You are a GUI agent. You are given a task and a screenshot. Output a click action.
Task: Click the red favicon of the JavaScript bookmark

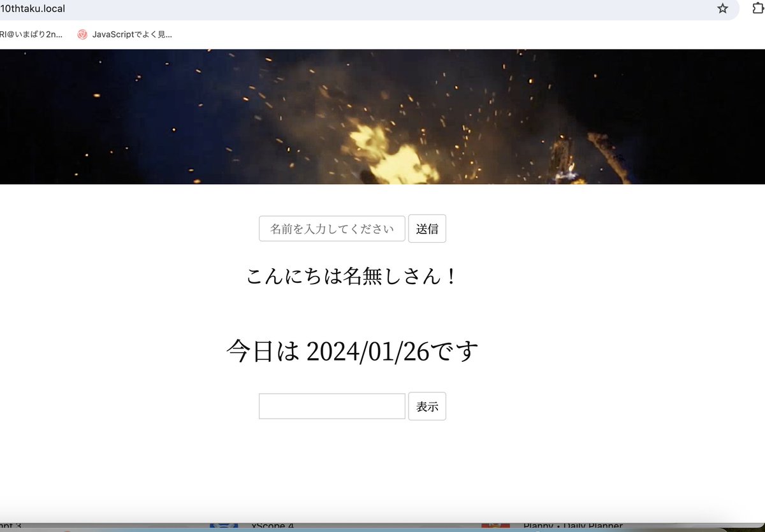click(x=82, y=34)
